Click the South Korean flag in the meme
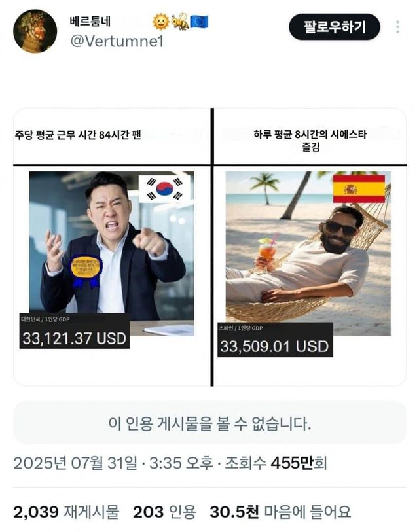 pos(164,189)
